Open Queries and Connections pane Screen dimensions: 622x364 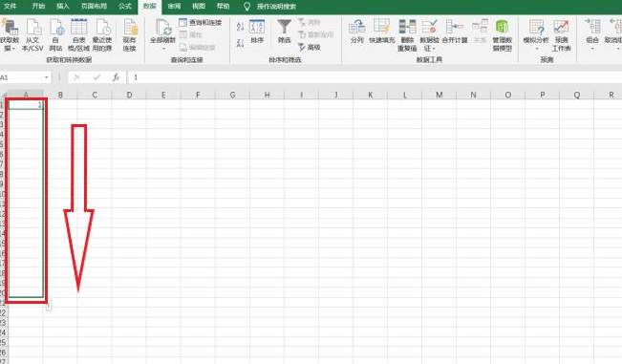click(201, 23)
